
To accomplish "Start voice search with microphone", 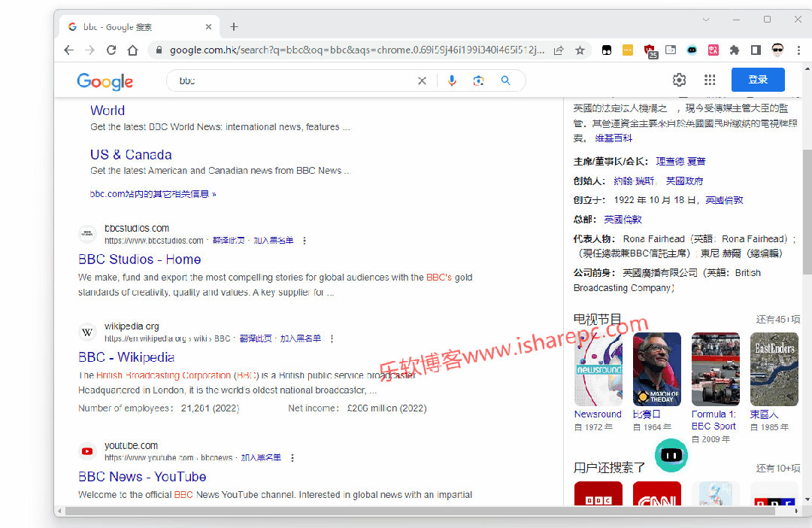I will (x=452, y=80).
